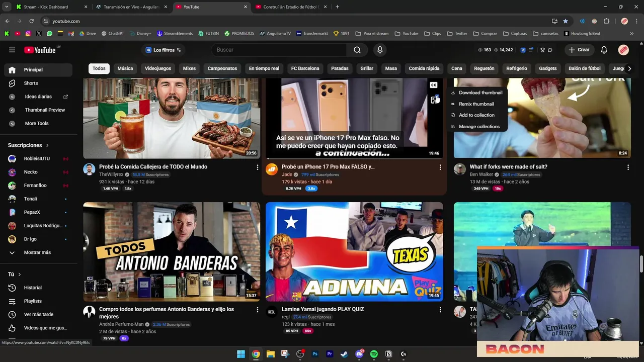Click the YouTube logo
This screenshot has width=644, height=362.
point(40,50)
